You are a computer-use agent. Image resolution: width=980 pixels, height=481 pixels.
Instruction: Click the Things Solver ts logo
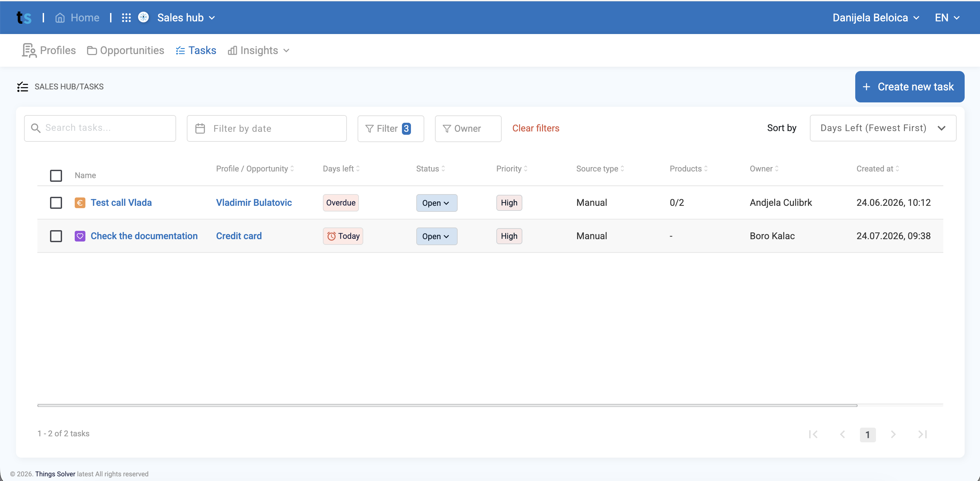pos(24,17)
